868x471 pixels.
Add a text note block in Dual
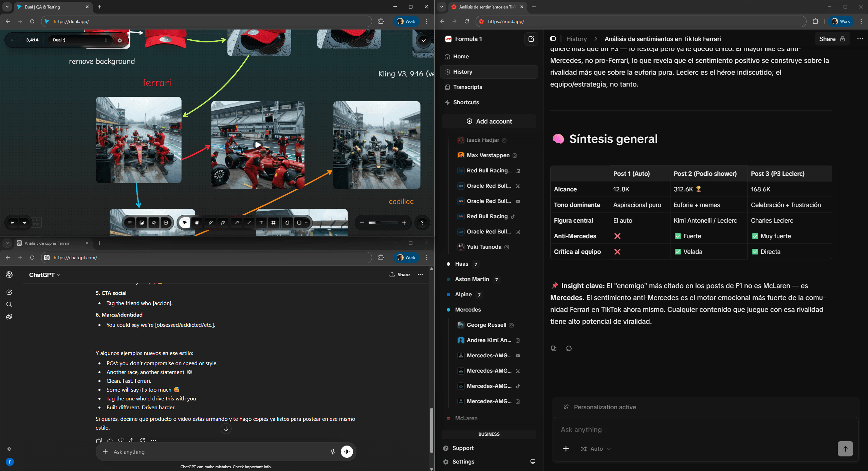(x=130, y=223)
